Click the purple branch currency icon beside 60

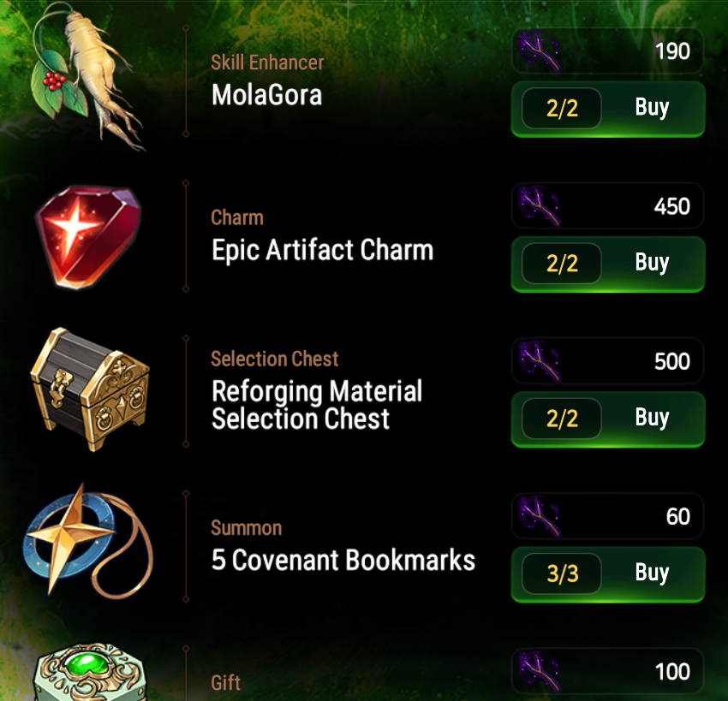[539, 516]
